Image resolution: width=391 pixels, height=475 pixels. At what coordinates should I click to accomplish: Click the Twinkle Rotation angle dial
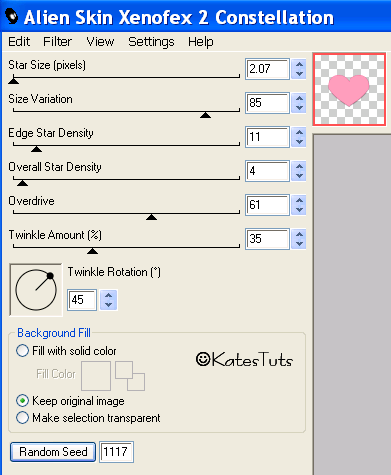pyautogui.click(x=36, y=290)
